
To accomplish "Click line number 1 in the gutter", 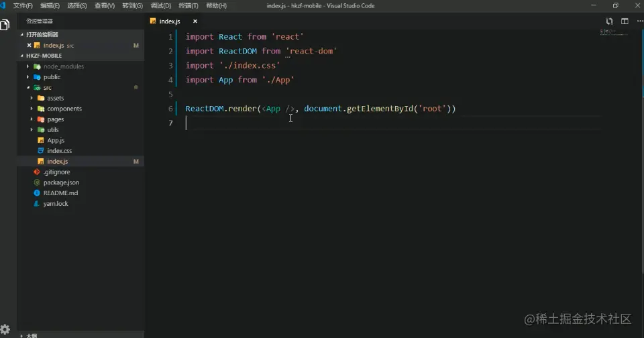I will point(170,37).
